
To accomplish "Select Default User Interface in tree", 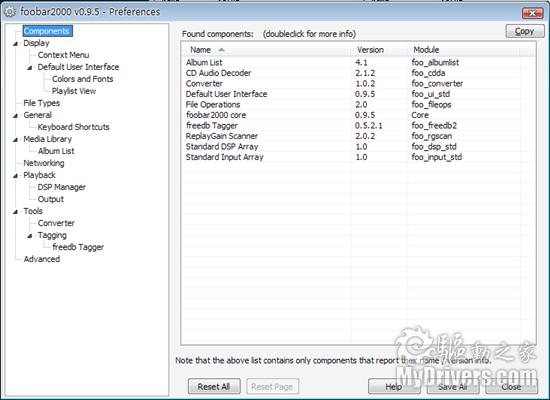I will tap(78, 67).
